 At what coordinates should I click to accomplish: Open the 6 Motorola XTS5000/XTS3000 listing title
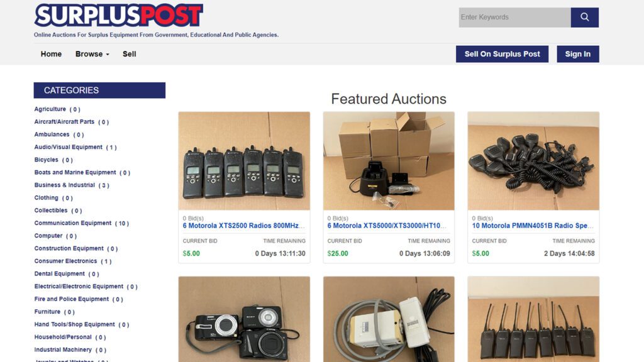pyautogui.click(x=387, y=226)
